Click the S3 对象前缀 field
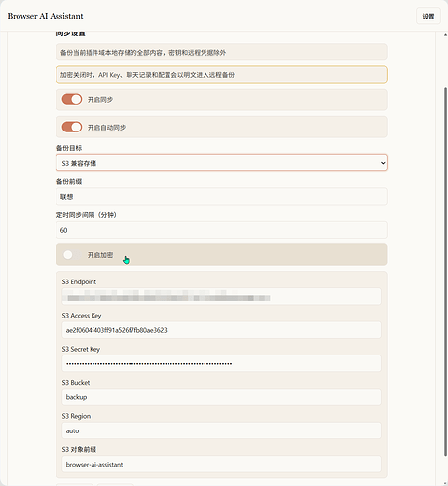448x486 pixels. tap(221, 465)
